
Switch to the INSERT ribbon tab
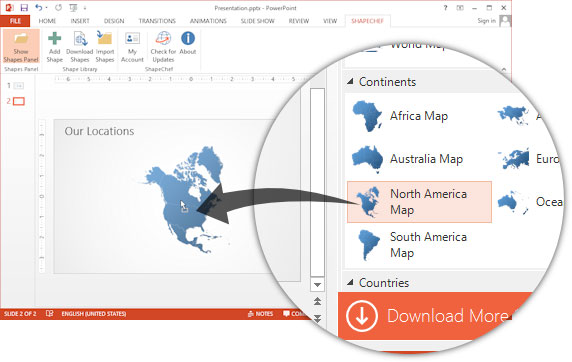(x=80, y=21)
